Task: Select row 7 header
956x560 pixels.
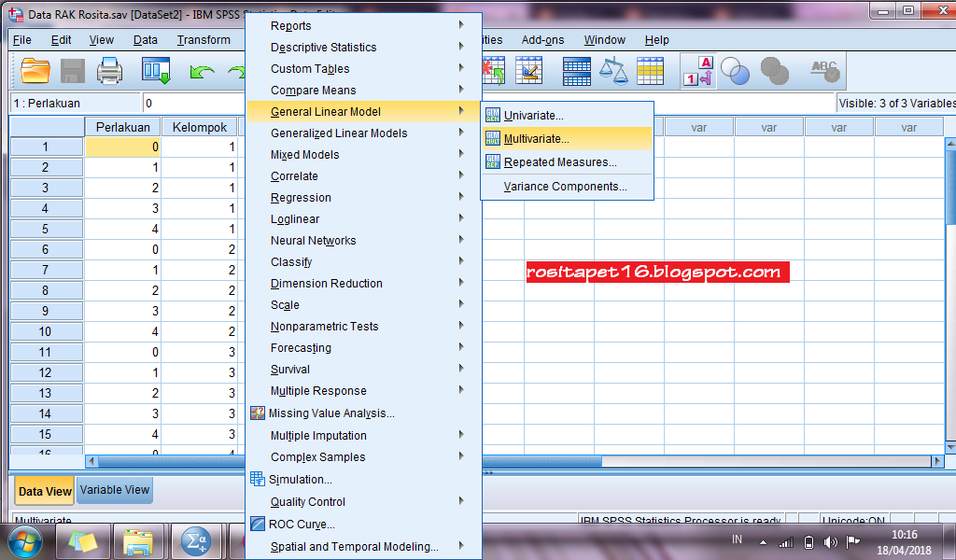Action: click(x=46, y=270)
